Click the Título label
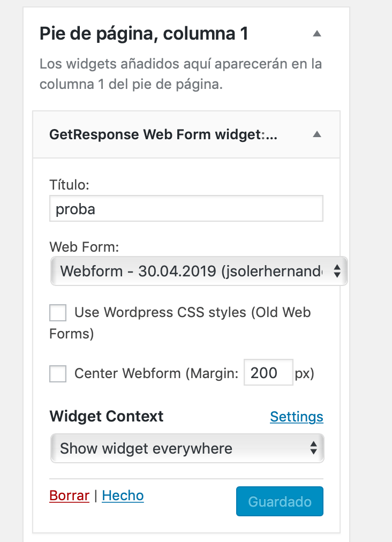 click(x=69, y=185)
